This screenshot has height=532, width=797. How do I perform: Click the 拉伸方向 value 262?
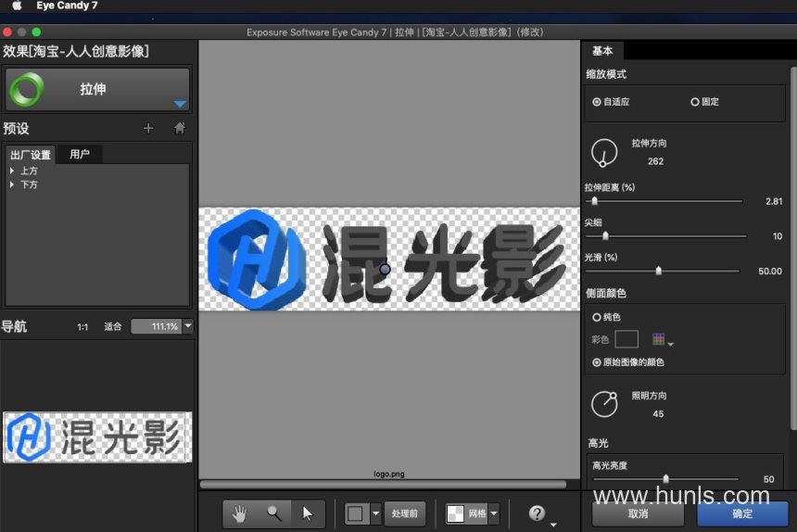(655, 161)
